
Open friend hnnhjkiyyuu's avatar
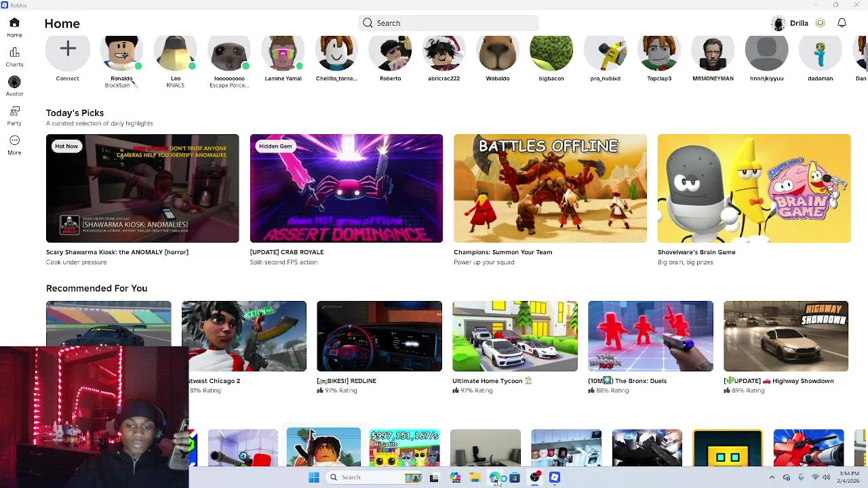click(766, 53)
